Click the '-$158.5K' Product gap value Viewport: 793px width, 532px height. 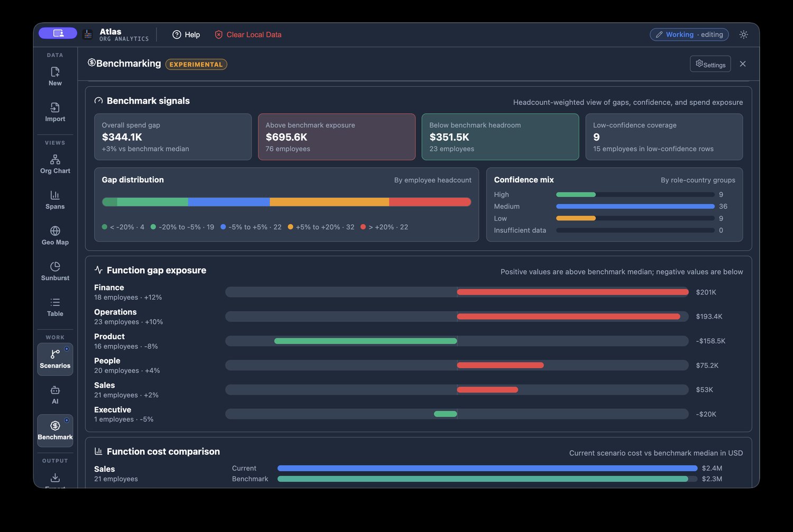[711, 341]
